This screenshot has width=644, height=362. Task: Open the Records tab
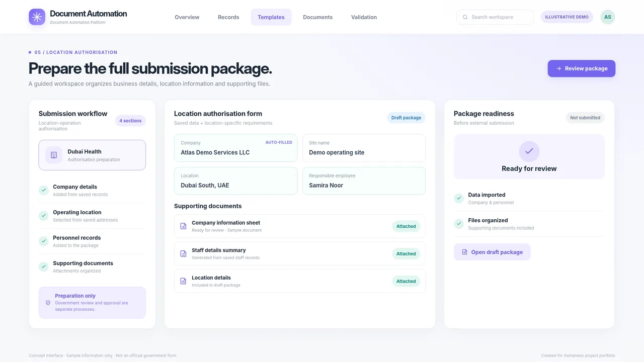[228, 17]
